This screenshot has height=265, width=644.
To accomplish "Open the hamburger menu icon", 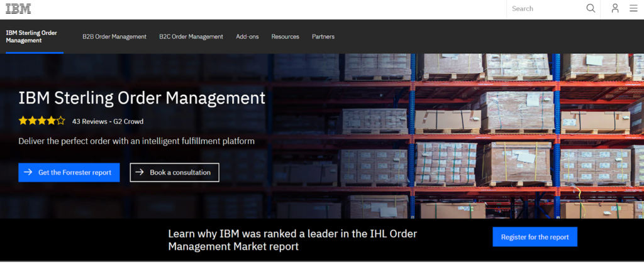I will tap(633, 8).
